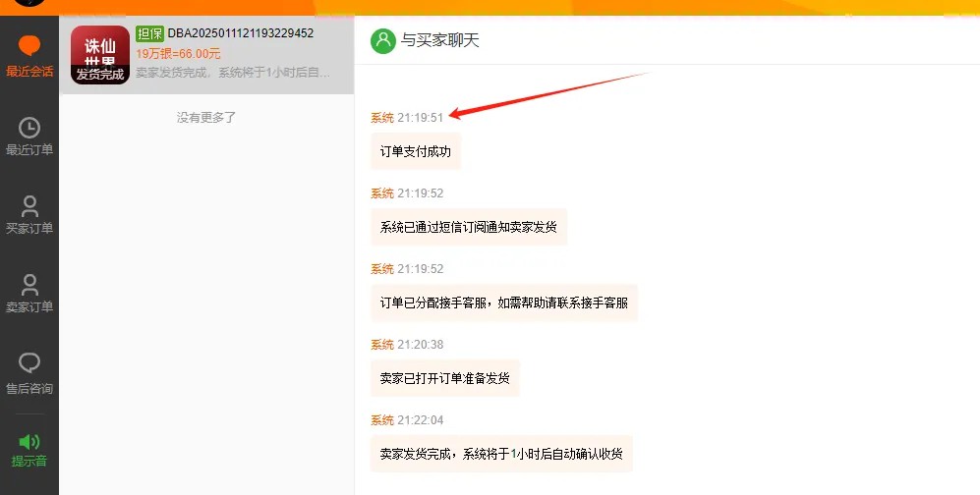Click the message 卖家已打开订单准备发货
980x495 pixels.
445,378
